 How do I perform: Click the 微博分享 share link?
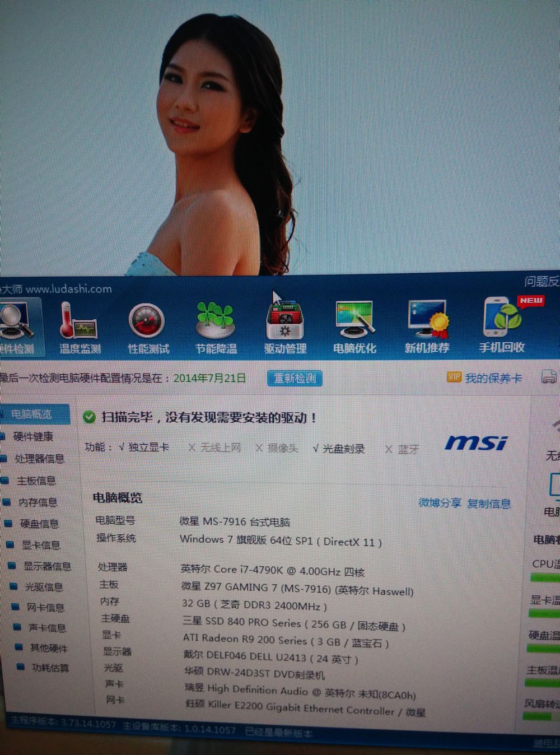[440, 503]
